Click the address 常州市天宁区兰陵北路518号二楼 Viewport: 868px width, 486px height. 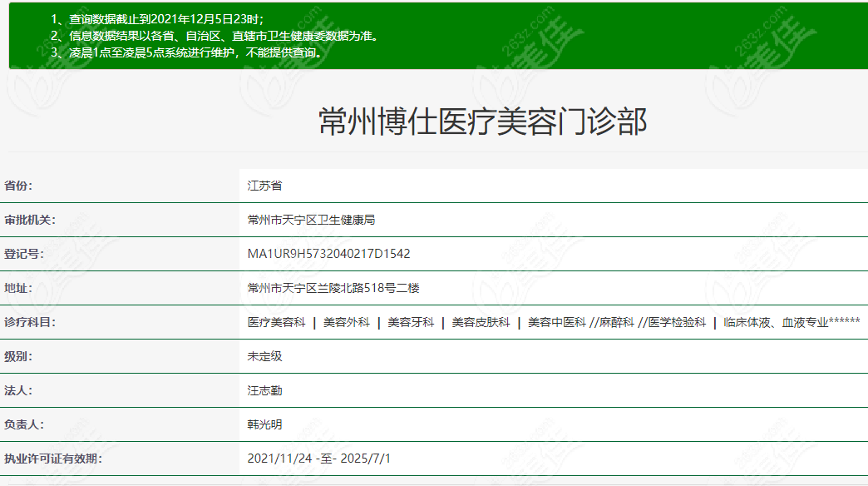click(x=333, y=288)
